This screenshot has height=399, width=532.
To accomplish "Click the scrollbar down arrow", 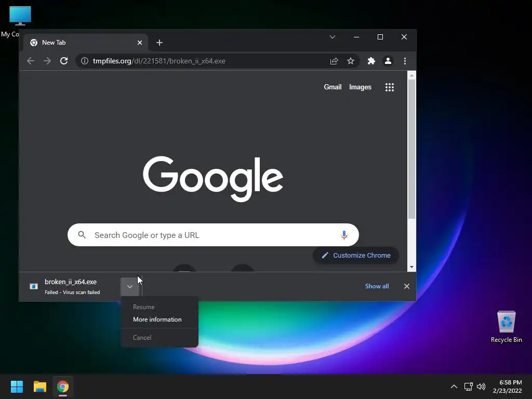I will (x=411, y=267).
